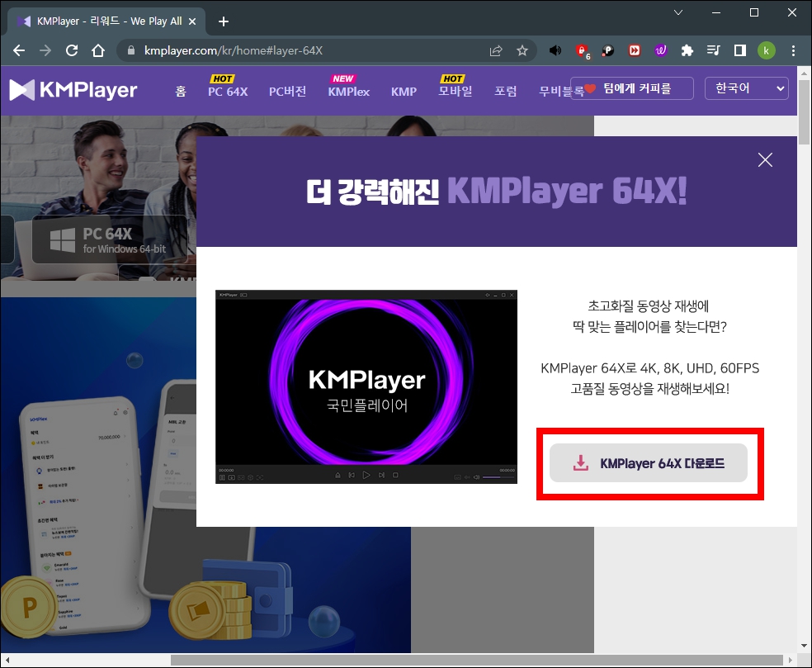Click the eject icon in the preview player

coord(338,475)
